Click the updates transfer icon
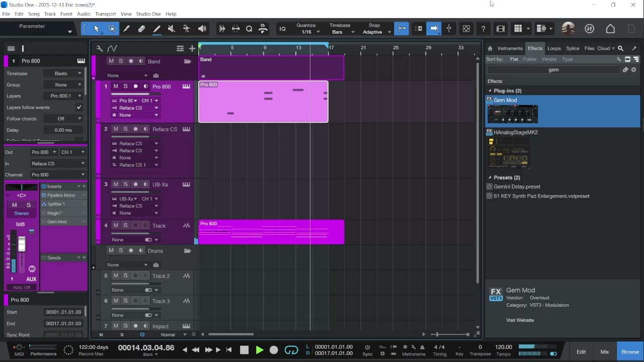 coord(590,29)
